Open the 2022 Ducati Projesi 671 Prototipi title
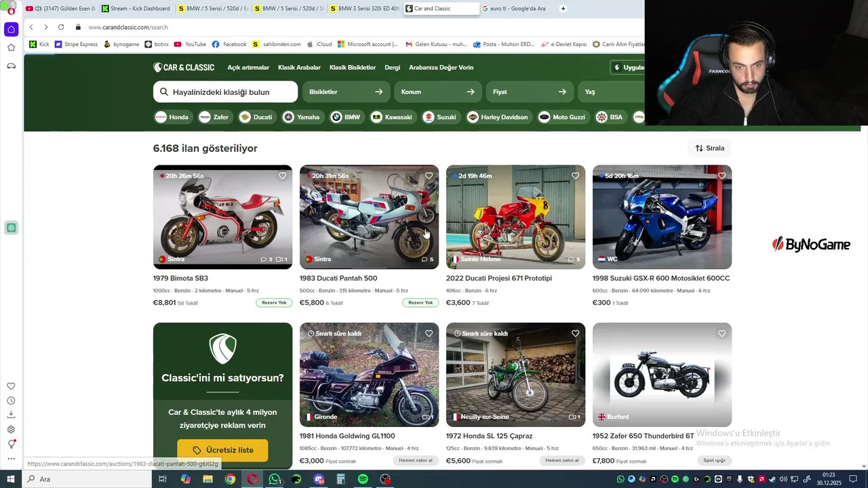The height and width of the screenshot is (488, 868). (x=499, y=279)
